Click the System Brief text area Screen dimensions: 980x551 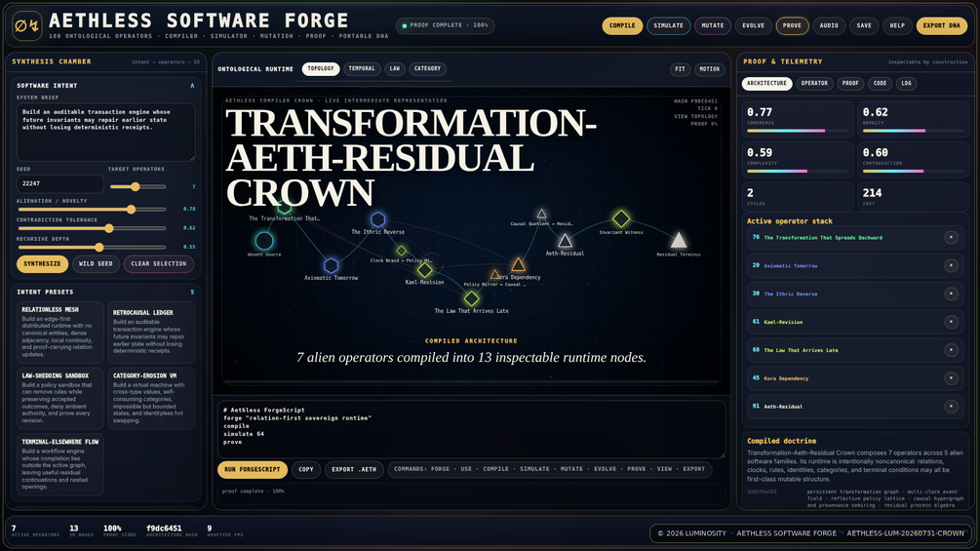point(105,133)
